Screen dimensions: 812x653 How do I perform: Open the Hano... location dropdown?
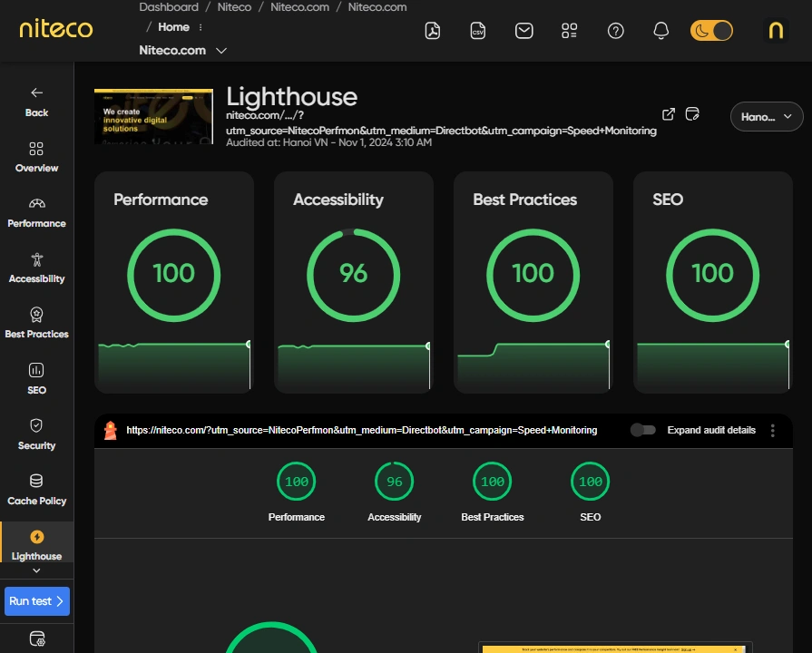click(x=767, y=116)
